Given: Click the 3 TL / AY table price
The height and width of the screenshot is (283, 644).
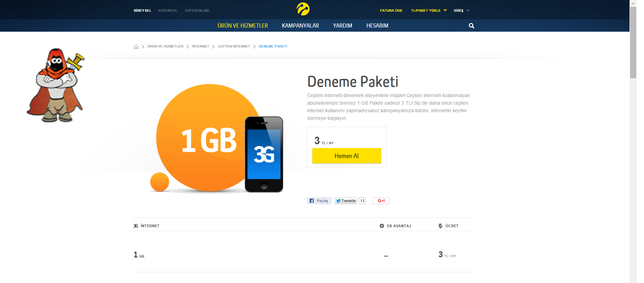Looking at the screenshot, I should (x=447, y=254).
